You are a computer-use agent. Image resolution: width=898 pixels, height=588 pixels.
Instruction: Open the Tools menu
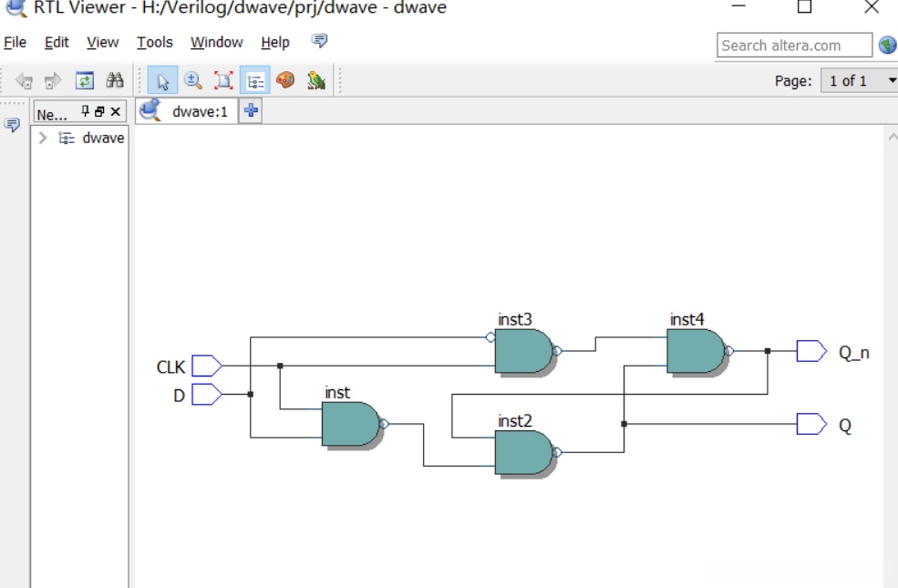click(x=155, y=42)
